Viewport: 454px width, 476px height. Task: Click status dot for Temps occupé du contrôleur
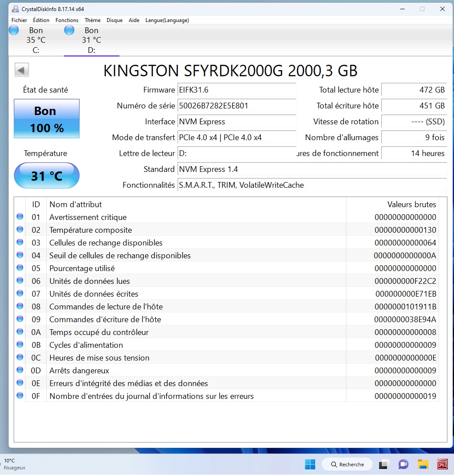click(20, 332)
